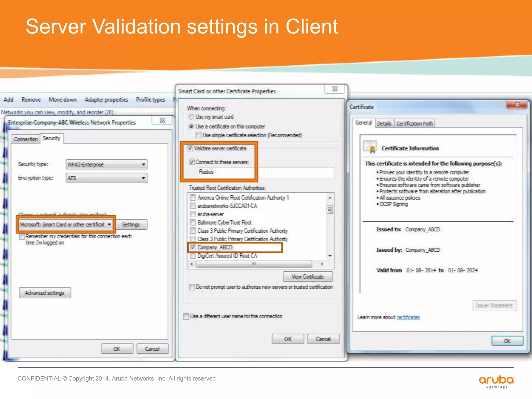This screenshot has width=532, height=399.
Task: Click Remove in the network toolbar
Action: pyautogui.click(x=31, y=99)
